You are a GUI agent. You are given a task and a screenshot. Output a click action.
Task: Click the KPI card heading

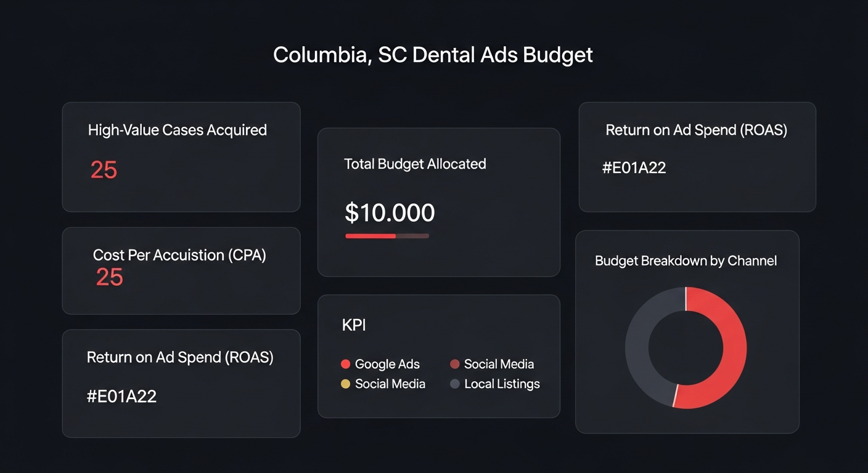tap(354, 325)
